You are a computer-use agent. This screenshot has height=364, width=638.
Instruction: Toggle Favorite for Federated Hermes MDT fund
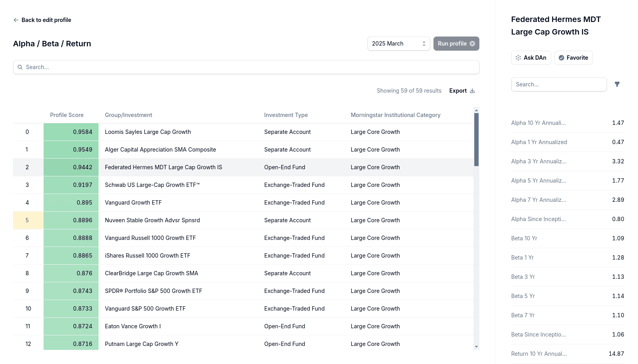pos(573,57)
